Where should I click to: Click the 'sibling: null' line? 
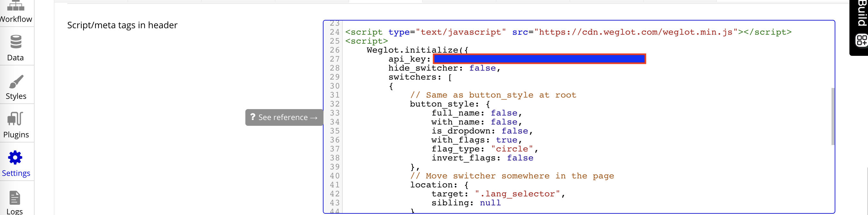pyautogui.click(x=466, y=202)
